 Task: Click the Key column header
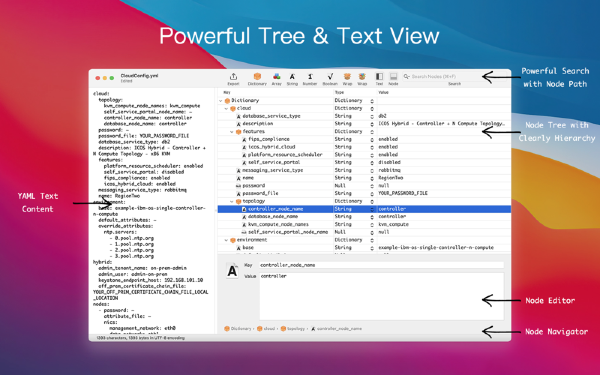point(227,93)
